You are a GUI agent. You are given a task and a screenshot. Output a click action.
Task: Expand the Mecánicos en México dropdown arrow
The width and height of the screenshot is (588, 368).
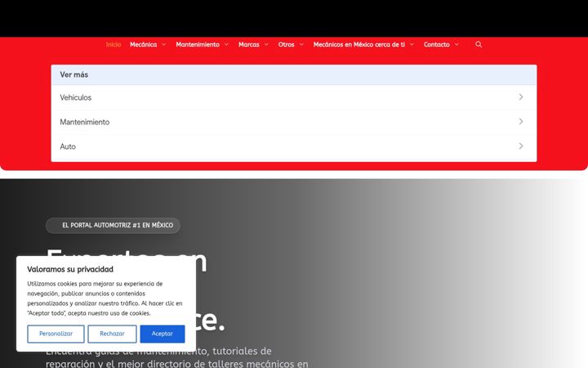click(x=412, y=44)
